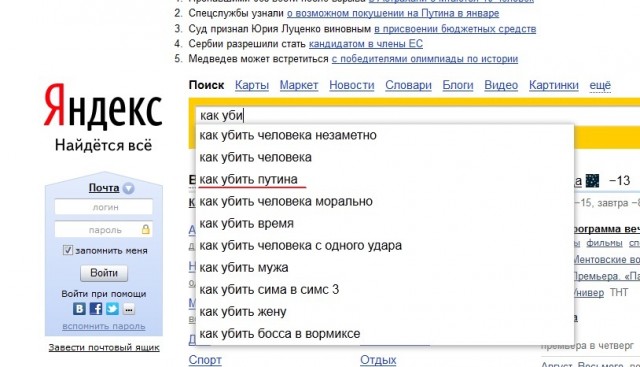Click the Яндекс logo
This screenshot has height=367, width=640.
pyautogui.click(x=103, y=107)
